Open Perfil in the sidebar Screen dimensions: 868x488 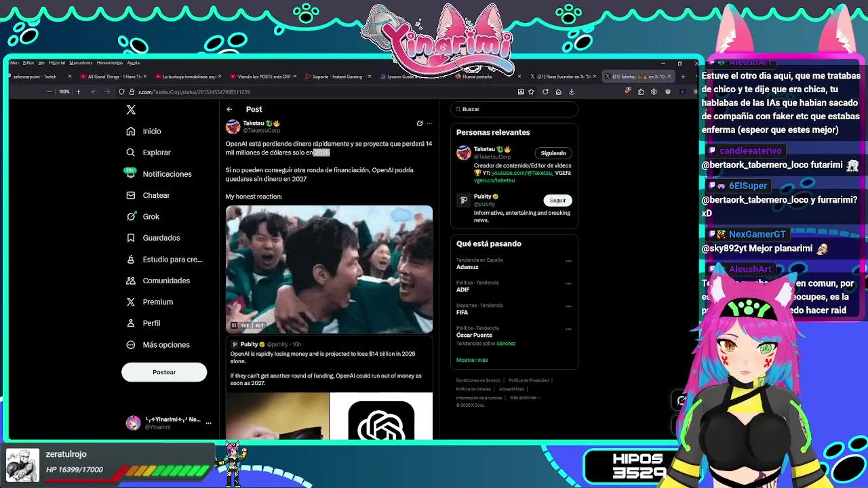point(144,323)
